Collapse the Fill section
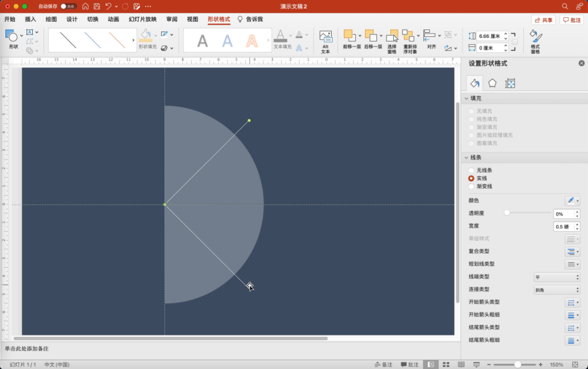 [467, 99]
